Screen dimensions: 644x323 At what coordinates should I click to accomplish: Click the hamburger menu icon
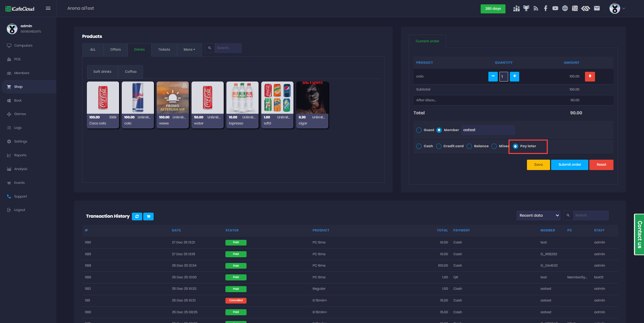48,8
